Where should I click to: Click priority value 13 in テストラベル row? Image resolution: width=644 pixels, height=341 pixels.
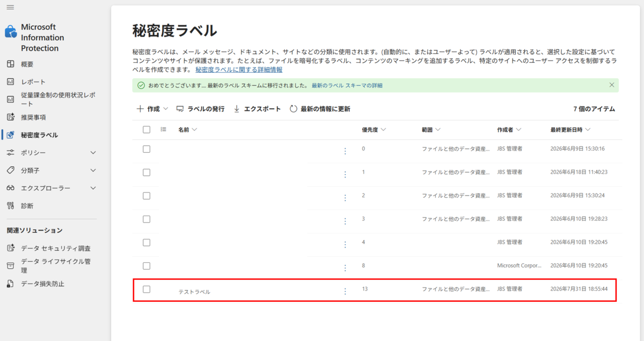(x=365, y=289)
